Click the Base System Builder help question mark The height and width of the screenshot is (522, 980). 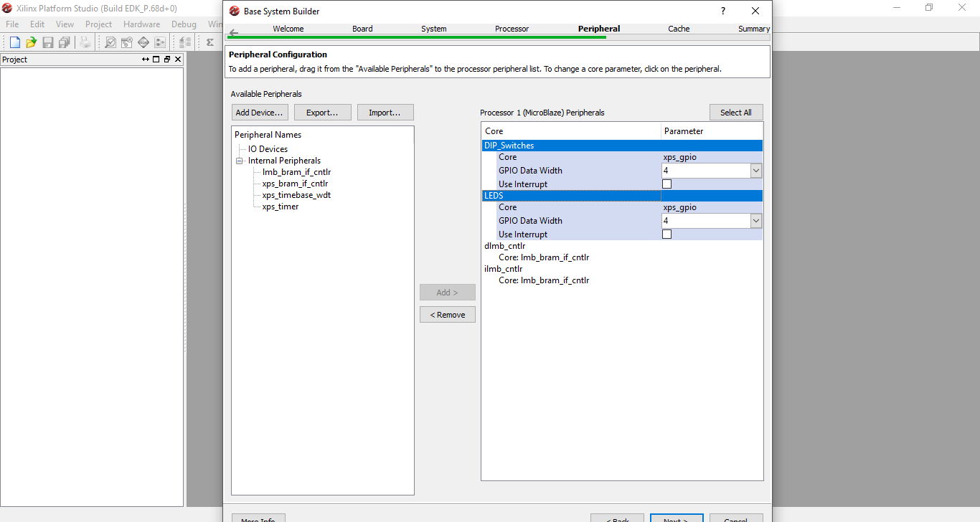pyautogui.click(x=722, y=11)
